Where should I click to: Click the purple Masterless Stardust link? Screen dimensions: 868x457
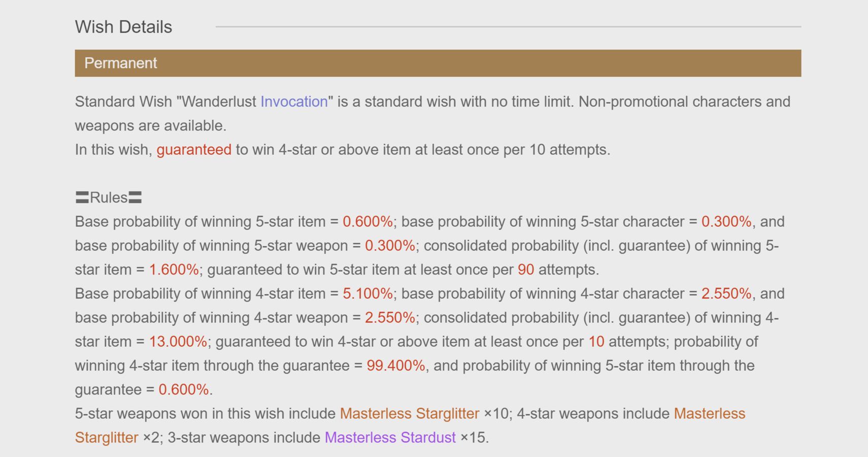390,437
